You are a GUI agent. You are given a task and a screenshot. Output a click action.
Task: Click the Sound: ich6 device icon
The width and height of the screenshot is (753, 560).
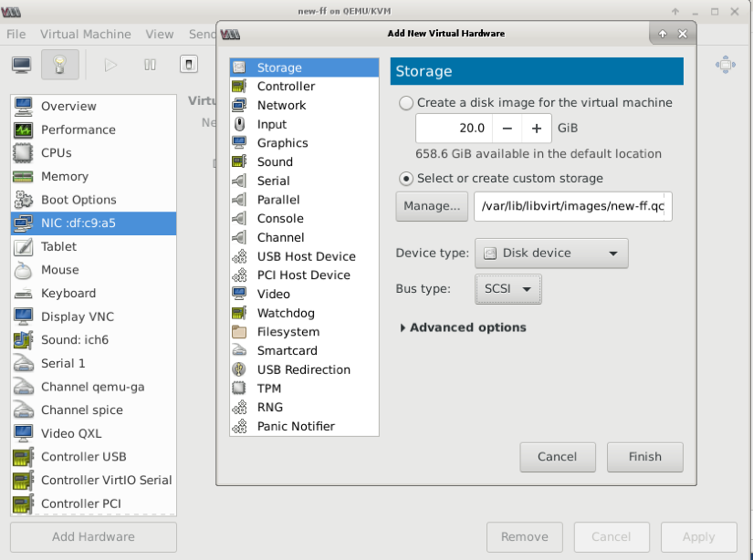(x=24, y=340)
